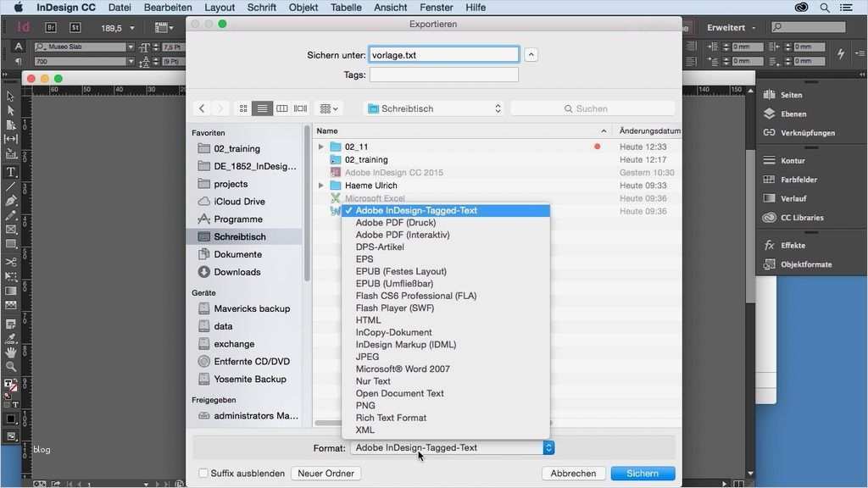This screenshot has height=488, width=868.
Task: Select JPEG from the export format list
Action: (x=366, y=357)
